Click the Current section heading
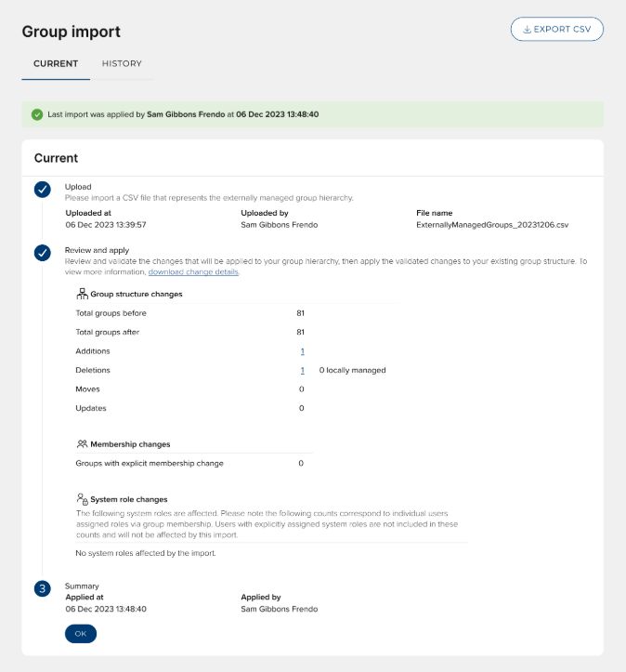 pos(57,158)
